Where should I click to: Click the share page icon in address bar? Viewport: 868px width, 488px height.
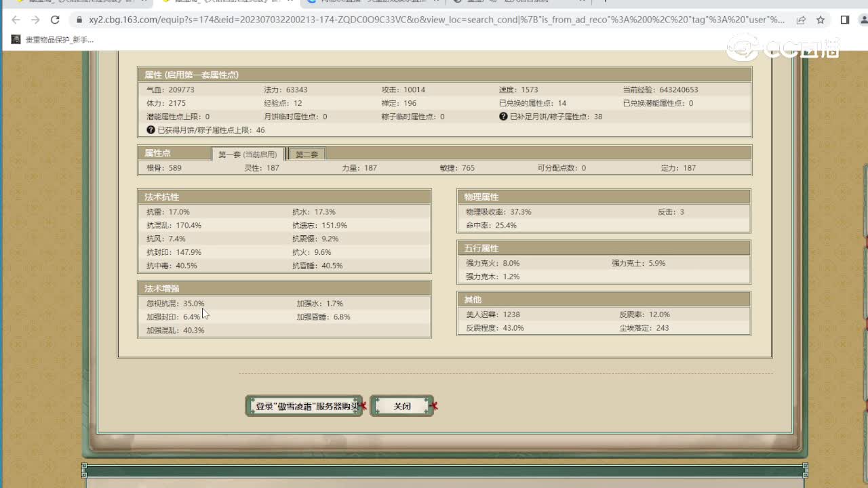click(x=801, y=20)
